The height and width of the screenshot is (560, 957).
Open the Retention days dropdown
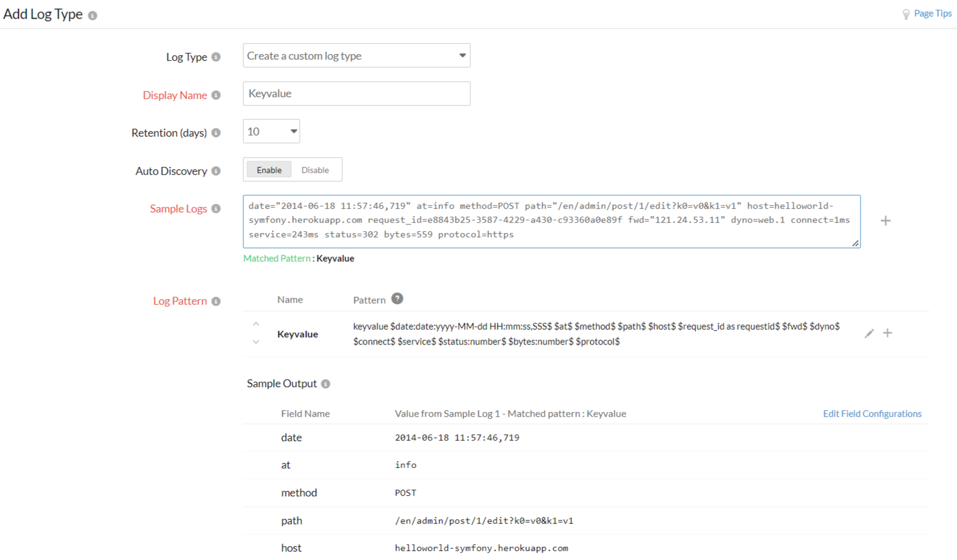(x=271, y=132)
